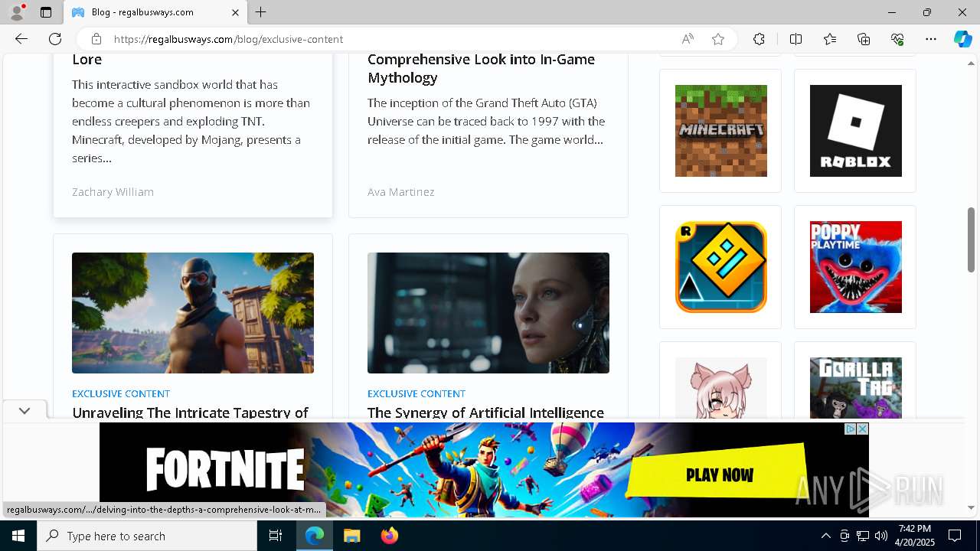Open The Synergy of Artificial Intelligence article
The height and width of the screenshot is (551, 980).
(485, 412)
